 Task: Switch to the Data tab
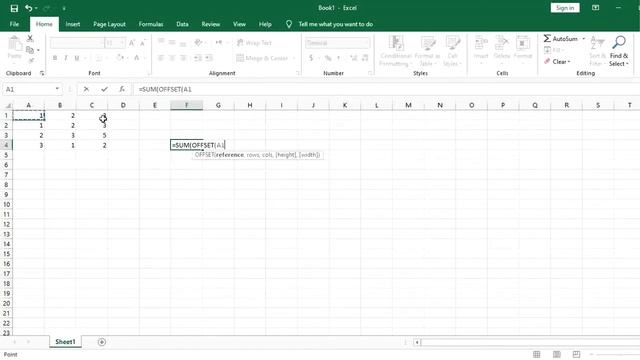(182, 24)
